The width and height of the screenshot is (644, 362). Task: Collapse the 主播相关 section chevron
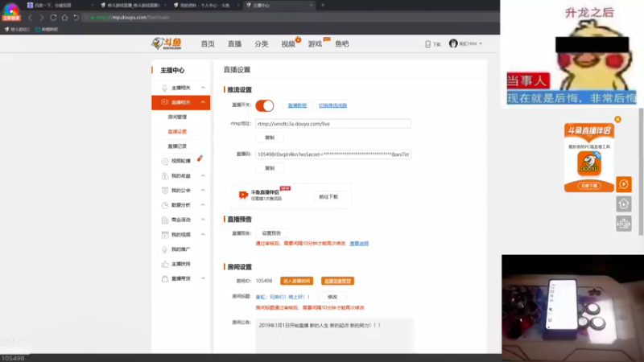pos(203,88)
